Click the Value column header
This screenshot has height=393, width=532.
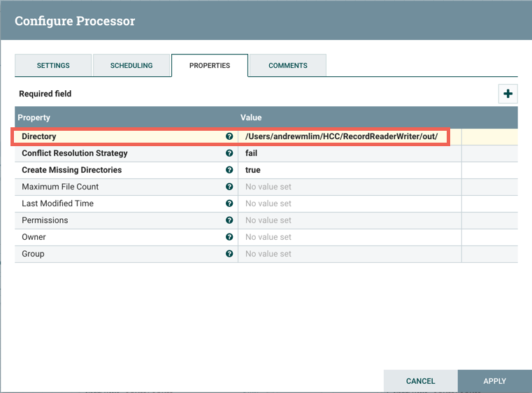click(251, 117)
